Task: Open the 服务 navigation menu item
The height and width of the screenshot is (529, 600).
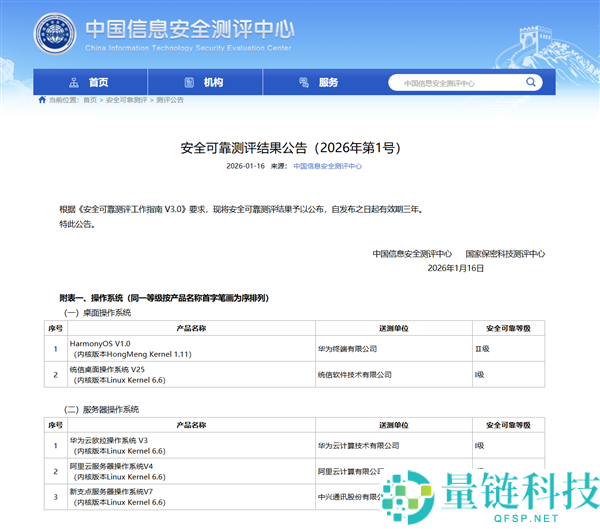Action: coord(329,83)
